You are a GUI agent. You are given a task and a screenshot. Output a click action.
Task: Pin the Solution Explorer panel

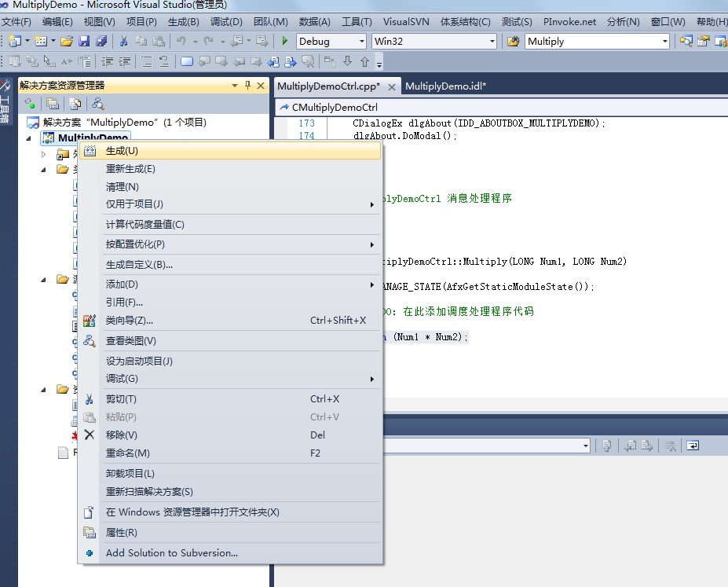(247, 85)
